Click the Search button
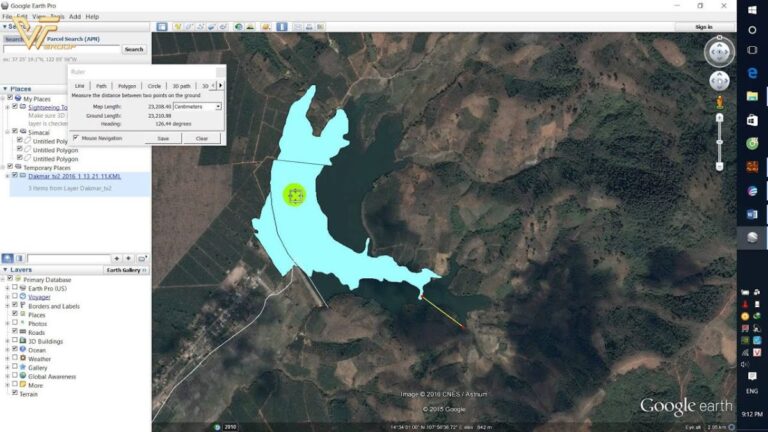This screenshot has width=768, height=432. (x=134, y=49)
